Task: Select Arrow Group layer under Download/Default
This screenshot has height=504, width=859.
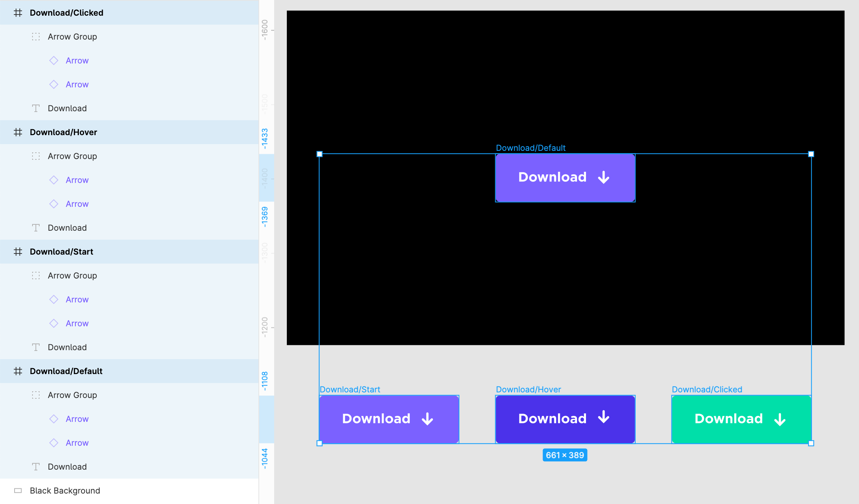Action: [72, 395]
